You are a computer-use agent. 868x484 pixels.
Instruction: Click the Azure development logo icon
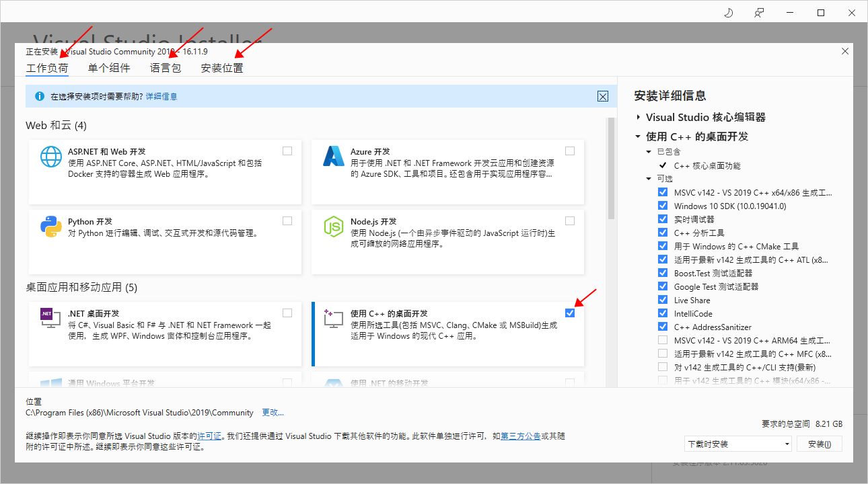point(334,157)
